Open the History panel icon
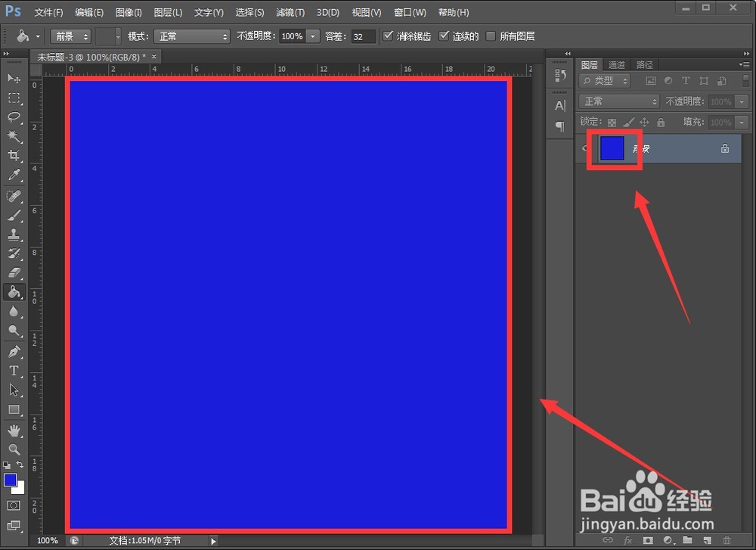Screen dimensions: 756x550 click(559, 75)
